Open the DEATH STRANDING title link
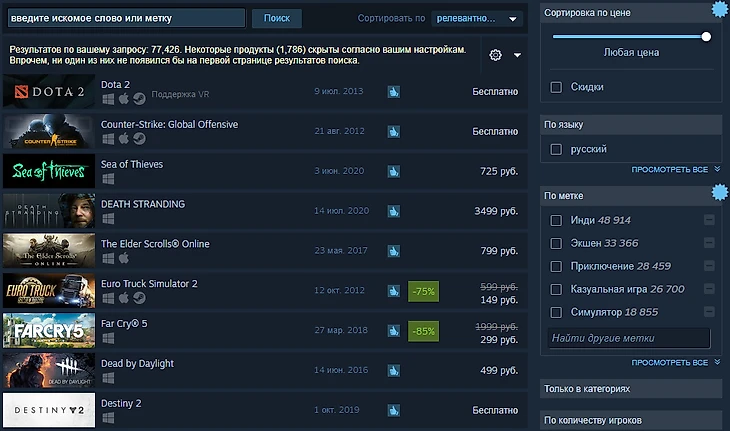730x431 pixels. 143,204
